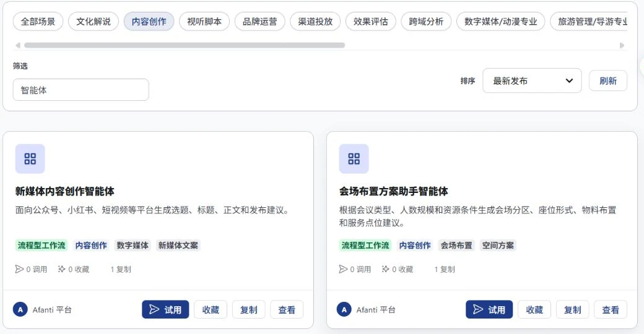Click 1 复制 stat on 新媒体内容创作智能体 card
The height and width of the screenshot is (334, 644).
point(121,269)
